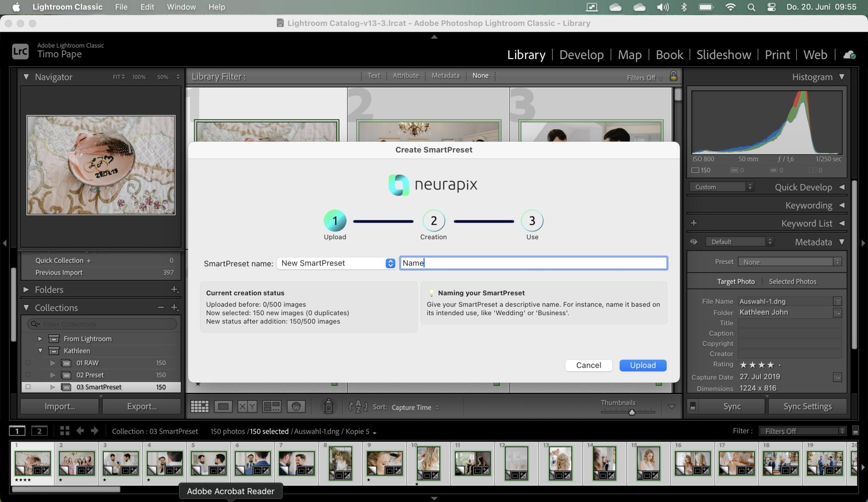
Task: Click the Import... button
Action: [x=60, y=406]
